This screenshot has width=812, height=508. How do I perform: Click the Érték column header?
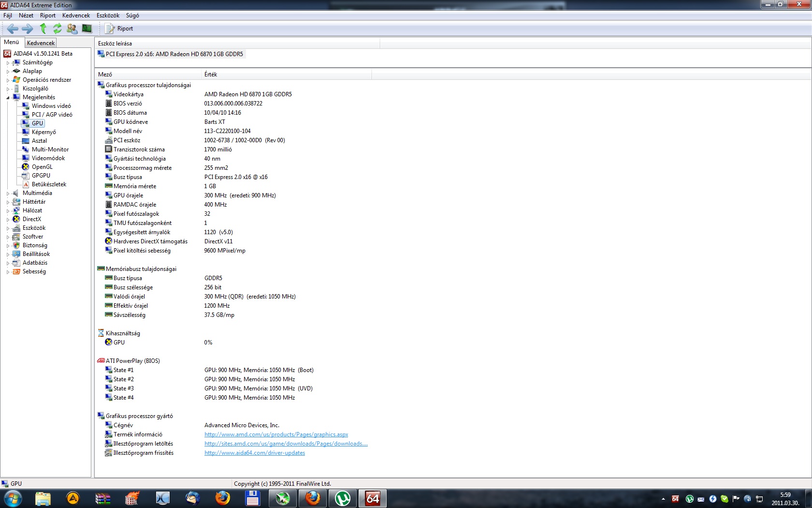(286, 75)
